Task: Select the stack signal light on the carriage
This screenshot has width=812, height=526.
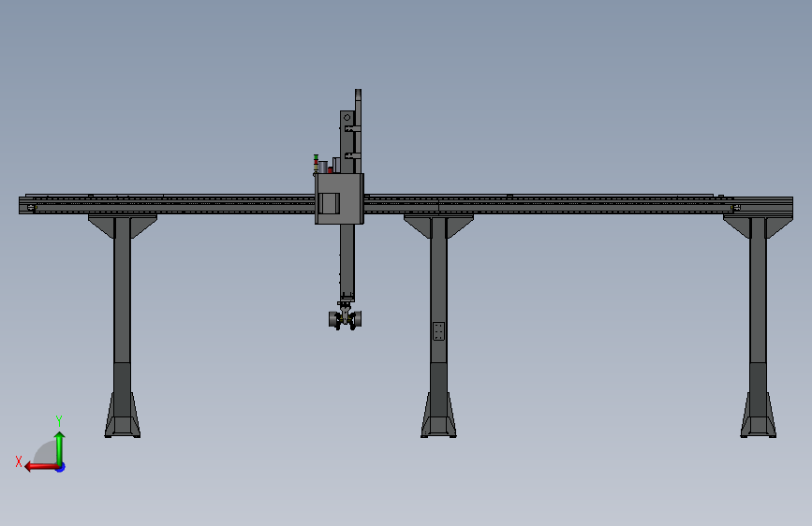Action: coord(316,163)
